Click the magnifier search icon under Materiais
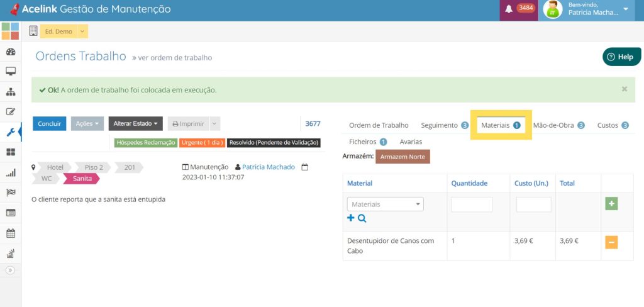The height and width of the screenshot is (307, 644). [x=362, y=218]
